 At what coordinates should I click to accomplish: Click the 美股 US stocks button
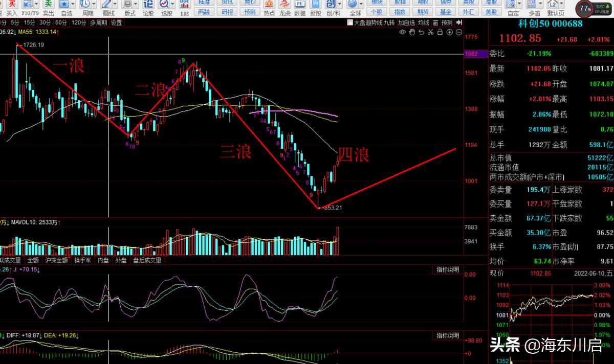tap(491, 12)
